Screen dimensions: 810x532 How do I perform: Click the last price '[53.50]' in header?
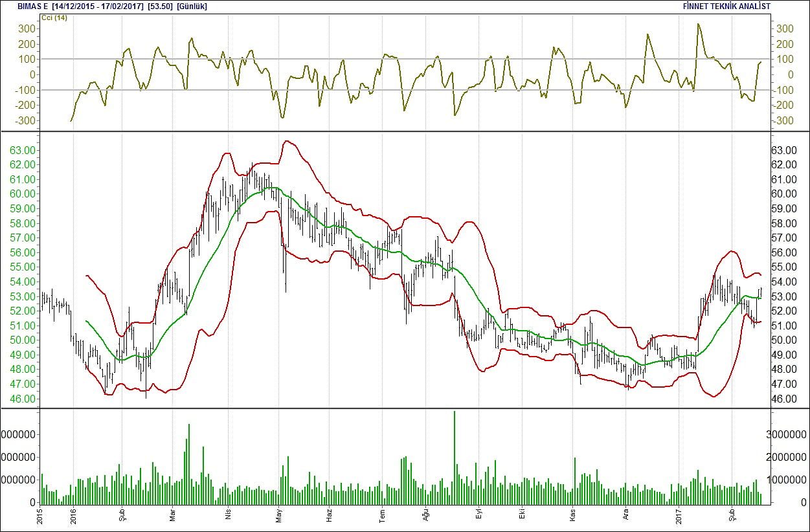[160, 6]
